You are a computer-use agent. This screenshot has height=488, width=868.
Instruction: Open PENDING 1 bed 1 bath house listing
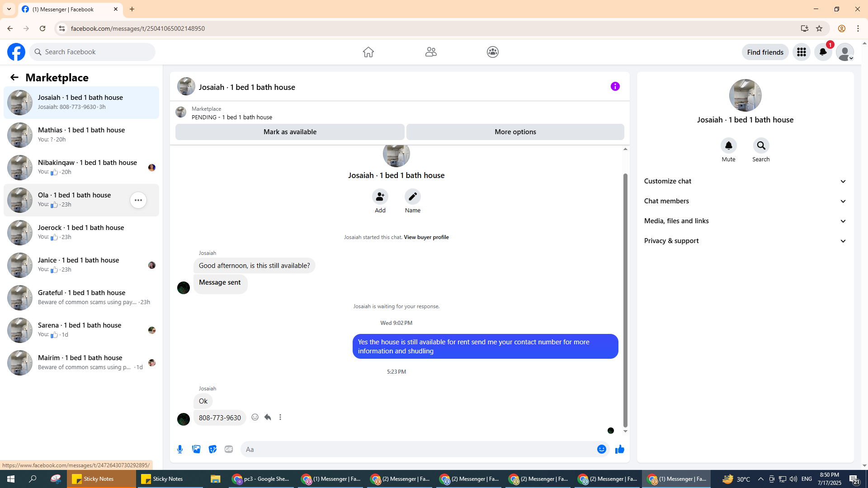(x=231, y=117)
